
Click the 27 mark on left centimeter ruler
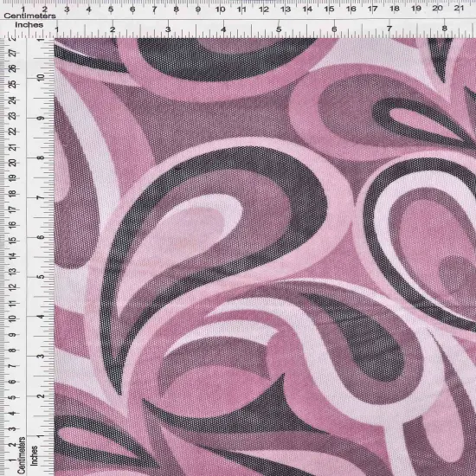click(x=13, y=54)
